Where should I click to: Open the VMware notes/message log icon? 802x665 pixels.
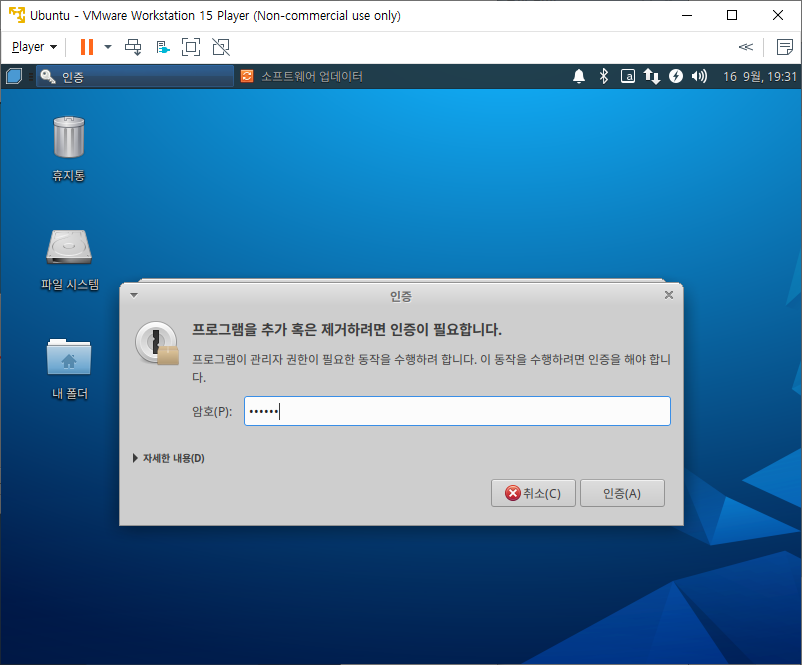784,47
